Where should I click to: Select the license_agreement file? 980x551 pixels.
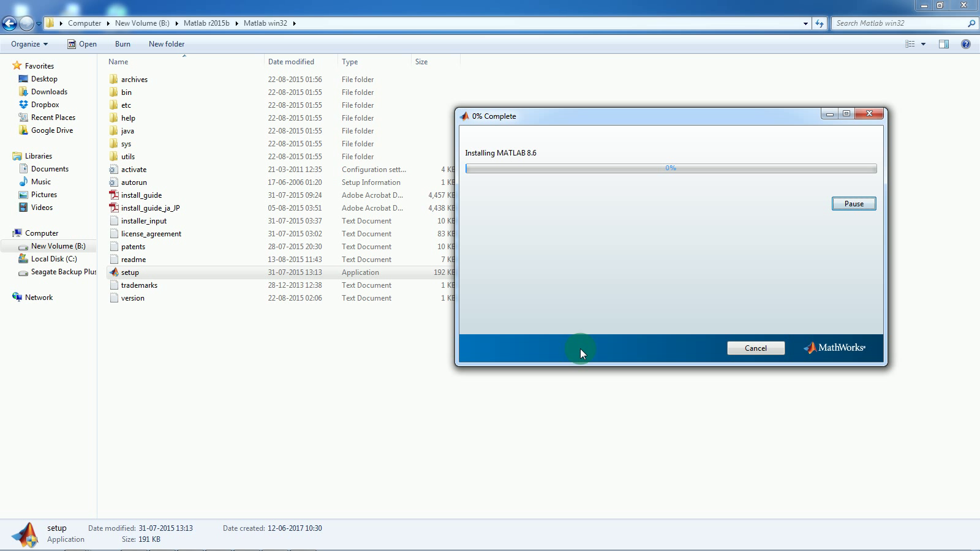(151, 234)
